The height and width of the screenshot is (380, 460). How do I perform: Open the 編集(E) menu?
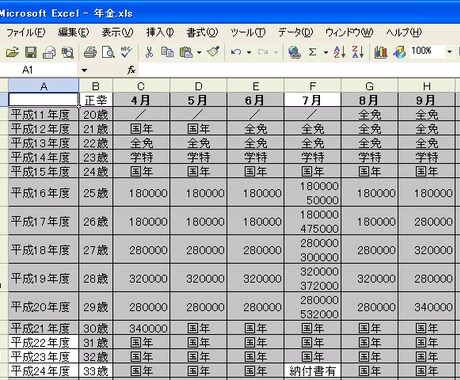tap(73, 32)
